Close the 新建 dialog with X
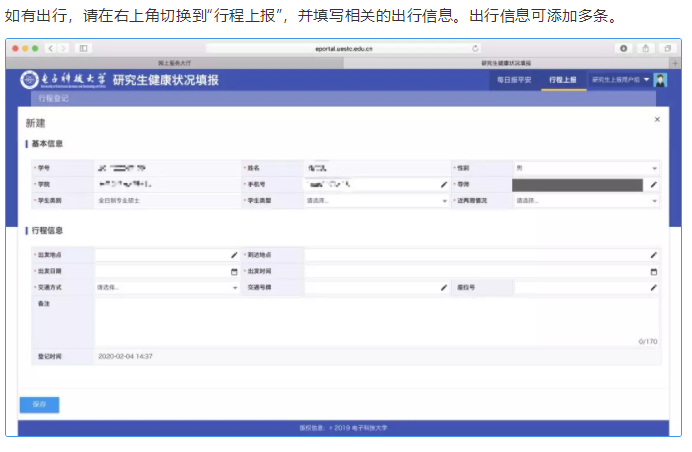This screenshot has height=452, width=692. point(657,119)
